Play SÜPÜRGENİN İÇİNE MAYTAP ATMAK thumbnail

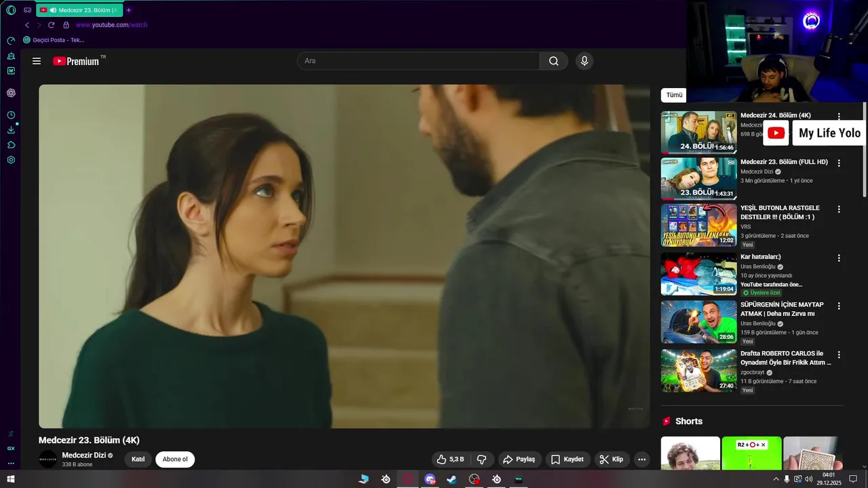pos(698,322)
